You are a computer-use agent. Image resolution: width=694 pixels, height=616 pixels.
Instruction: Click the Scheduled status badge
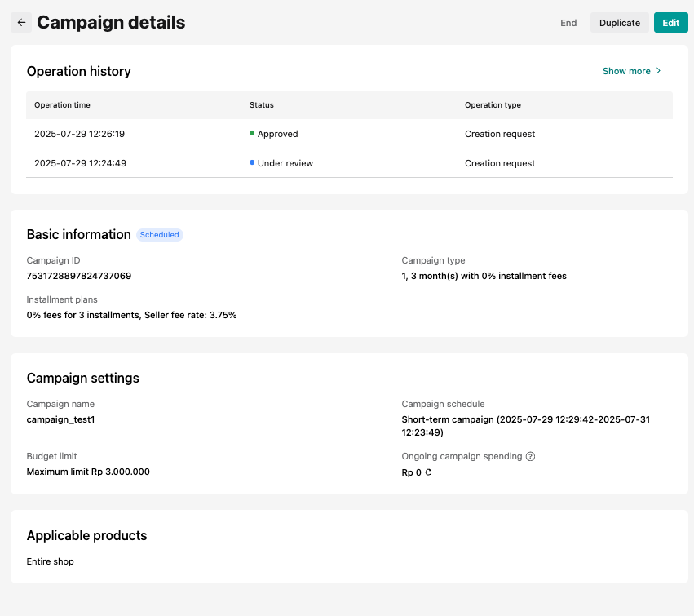tap(160, 235)
